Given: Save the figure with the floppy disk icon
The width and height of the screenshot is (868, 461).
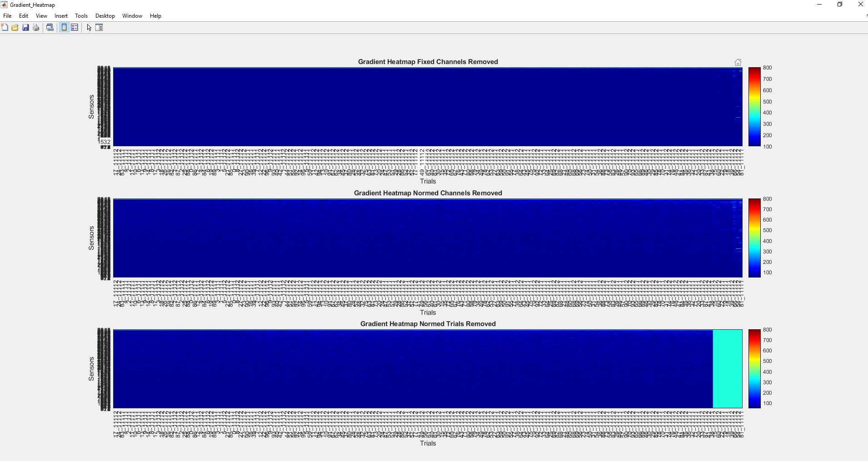Looking at the screenshot, I should tap(25, 28).
